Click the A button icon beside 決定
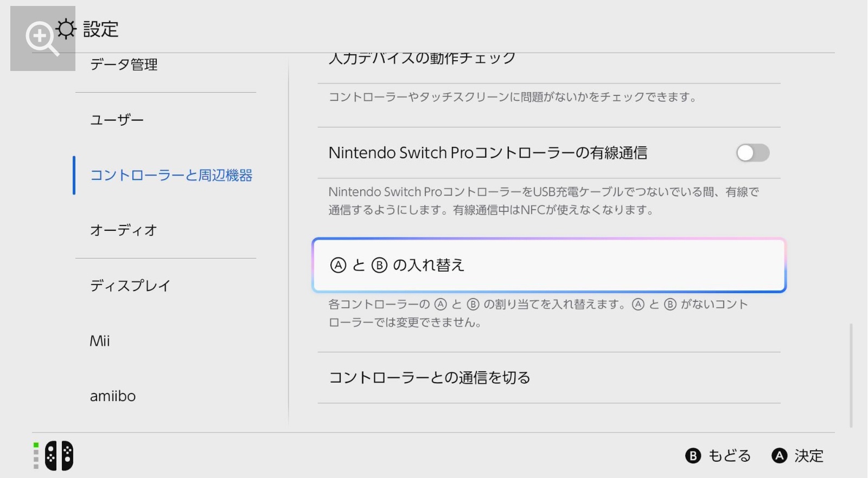 click(x=779, y=456)
